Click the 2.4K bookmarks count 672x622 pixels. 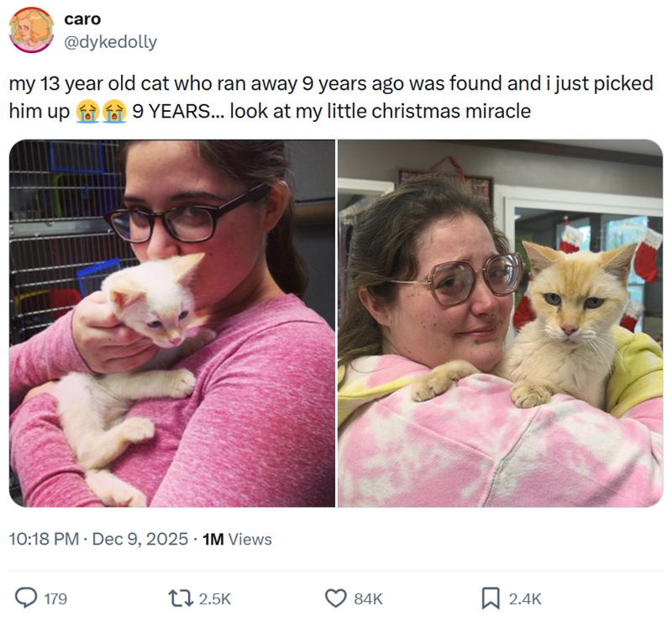click(x=525, y=599)
